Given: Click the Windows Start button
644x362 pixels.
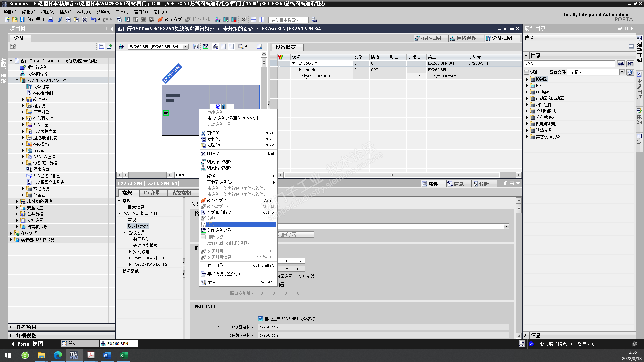Looking at the screenshot, I should (8, 355).
